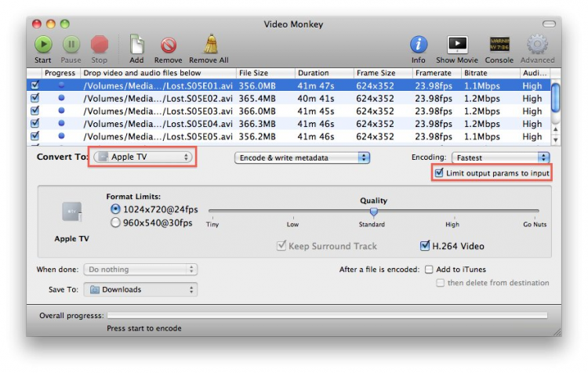Click the file list scroll down arrow
The height and width of the screenshot is (373, 588).
coord(555,139)
